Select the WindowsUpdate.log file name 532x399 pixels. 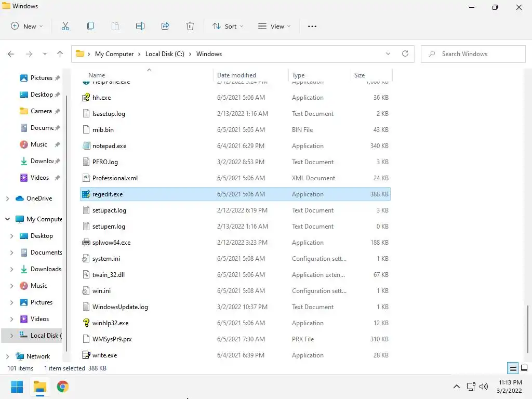tap(120, 307)
